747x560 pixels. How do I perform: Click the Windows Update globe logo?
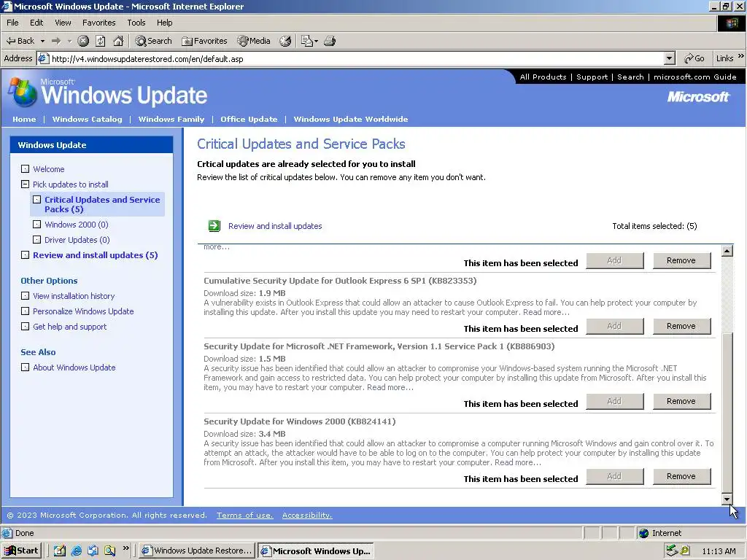tap(22, 91)
